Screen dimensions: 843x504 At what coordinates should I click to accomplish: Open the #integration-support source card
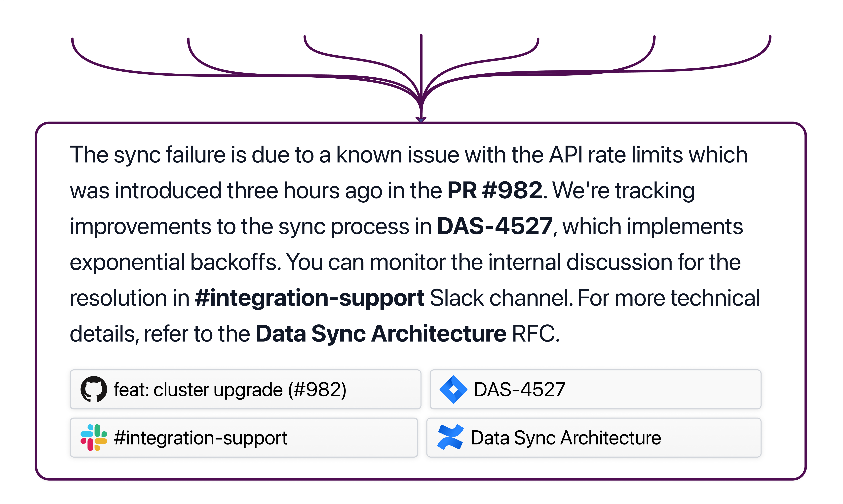click(x=244, y=437)
